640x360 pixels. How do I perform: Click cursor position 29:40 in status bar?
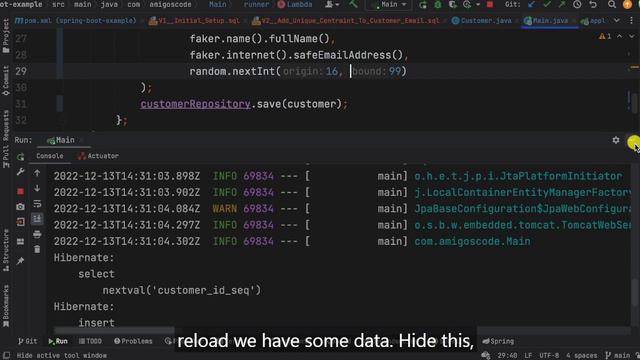click(x=507, y=356)
